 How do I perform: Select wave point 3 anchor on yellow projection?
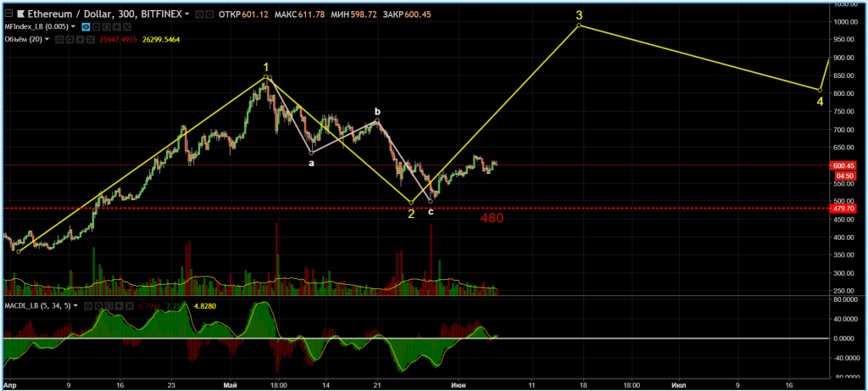tap(579, 25)
